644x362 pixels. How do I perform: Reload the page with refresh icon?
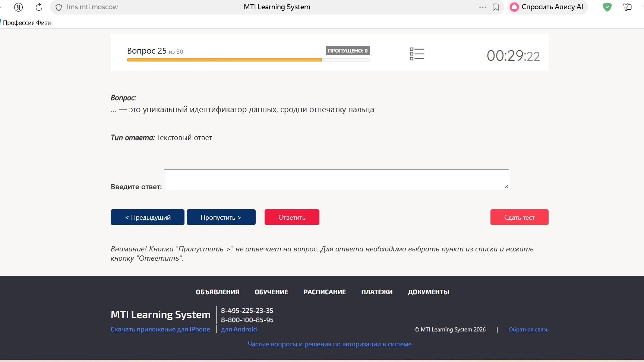click(x=39, y=7)
